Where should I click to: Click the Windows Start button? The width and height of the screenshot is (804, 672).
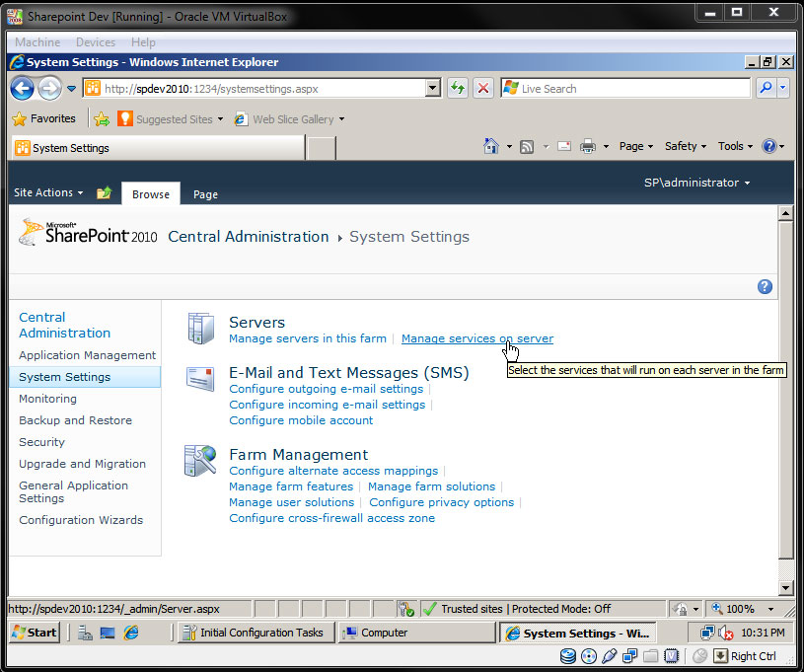tap(35, 633)
